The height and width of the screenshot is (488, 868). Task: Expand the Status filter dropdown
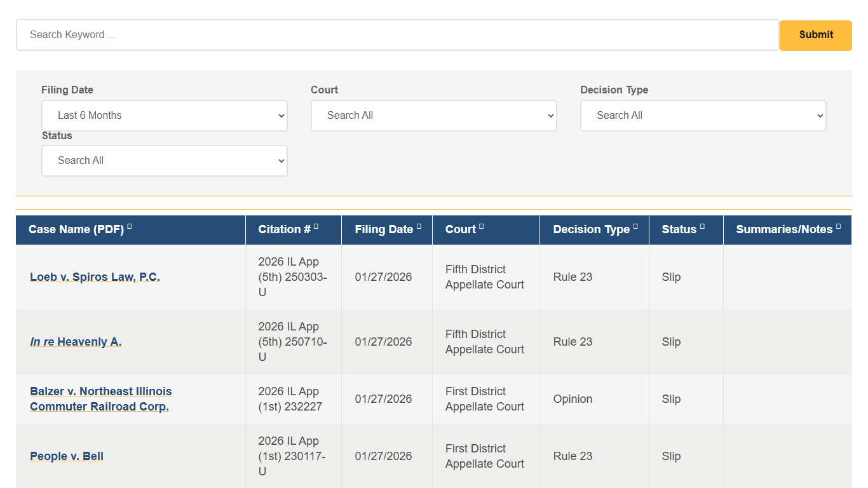click(165, 161)
